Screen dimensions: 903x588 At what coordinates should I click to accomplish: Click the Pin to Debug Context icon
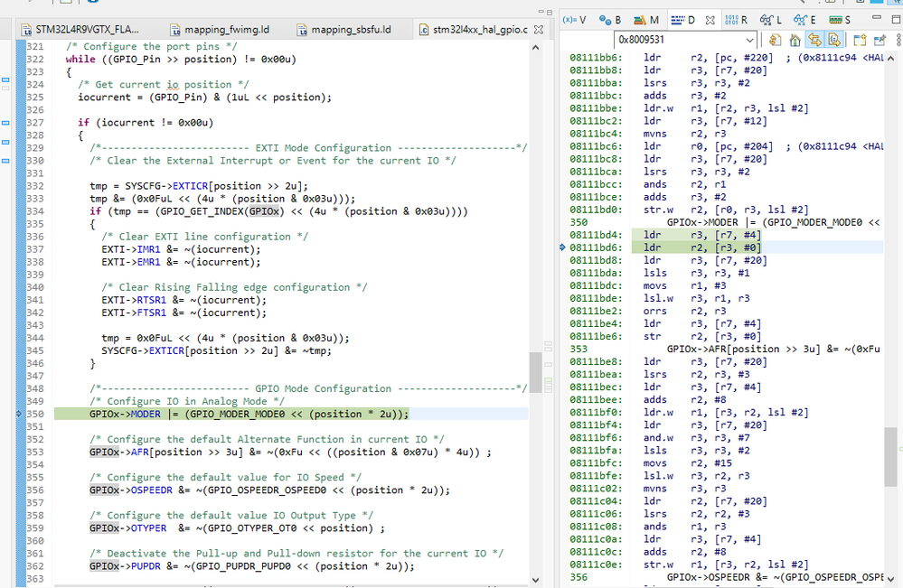pyautogui.click(x=879, y=40)
